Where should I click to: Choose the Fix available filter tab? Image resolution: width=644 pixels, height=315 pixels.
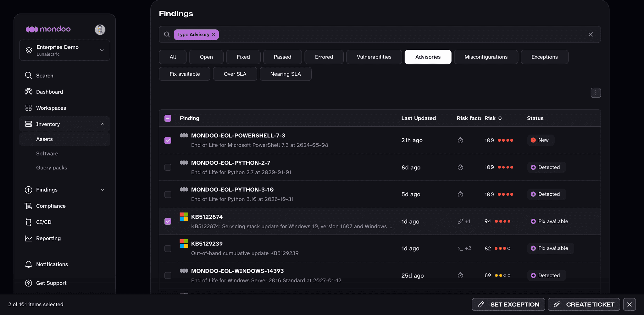185,74
